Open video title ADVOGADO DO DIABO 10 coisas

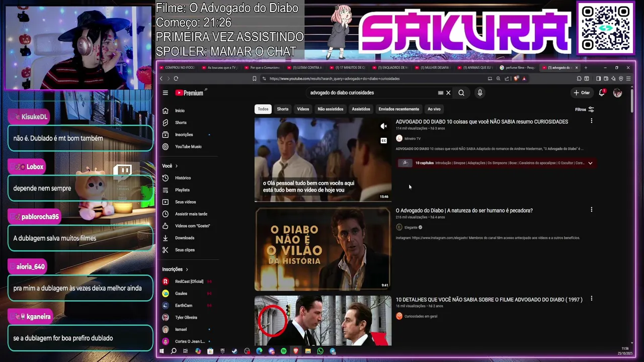click(481, 122)
